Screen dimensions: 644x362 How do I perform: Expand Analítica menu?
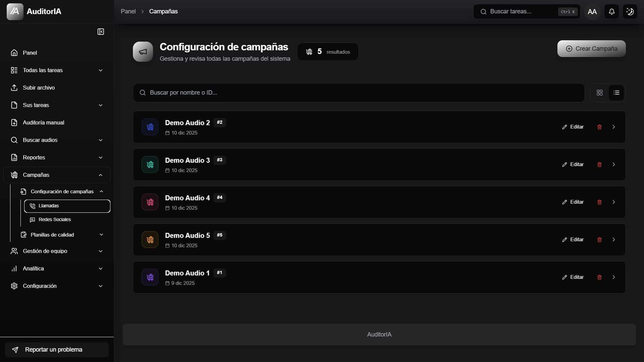tap(57, 268)
